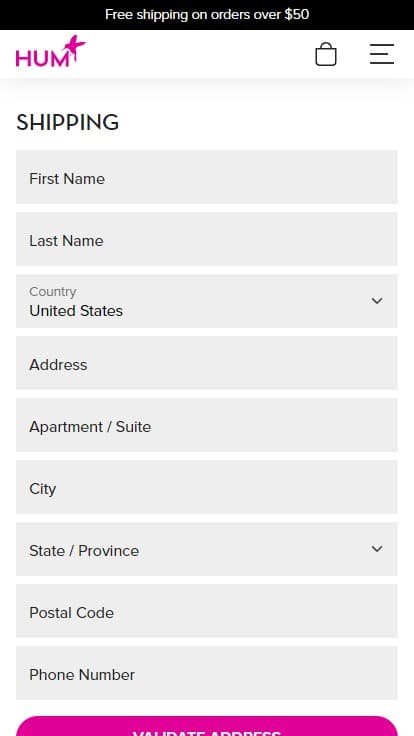Click the small Country label text
Image resolution: width=414 pixels, height=736 pixels.
(x=53, y=291)
